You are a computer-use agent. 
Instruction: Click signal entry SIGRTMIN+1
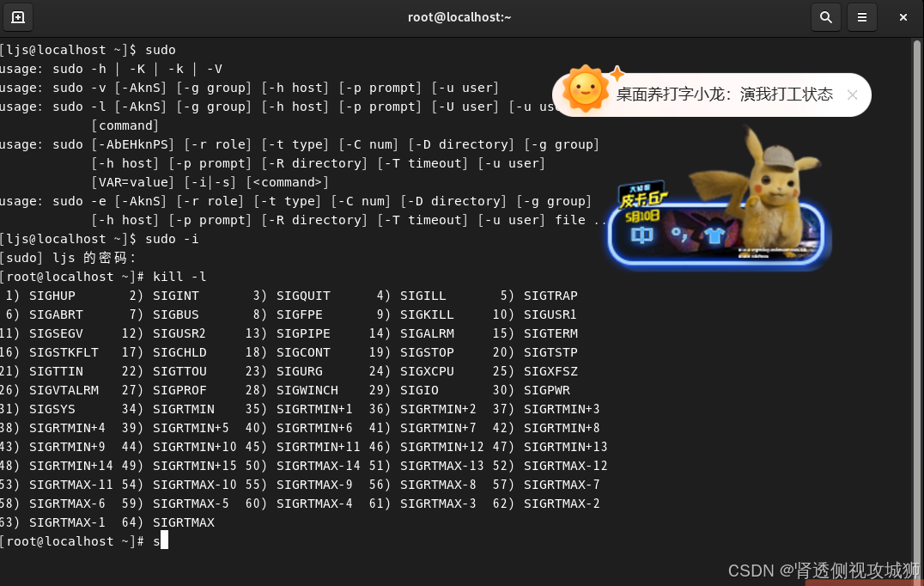pyautogui.click(x=314, y=408)
